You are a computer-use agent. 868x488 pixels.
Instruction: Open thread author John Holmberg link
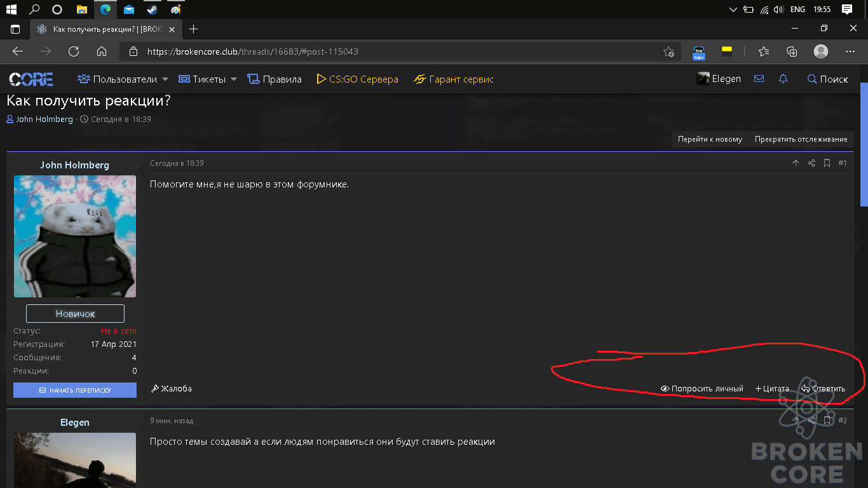click(x=44, y=119)
